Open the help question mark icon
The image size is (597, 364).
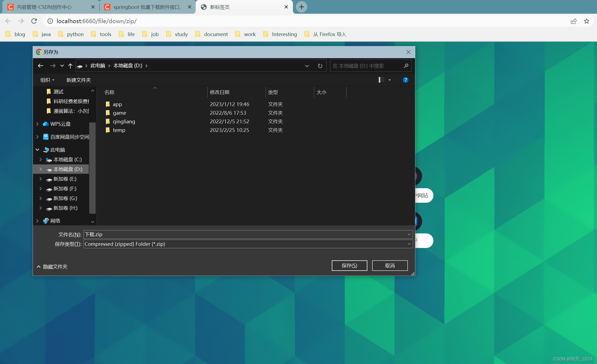(x=405, y=80)
